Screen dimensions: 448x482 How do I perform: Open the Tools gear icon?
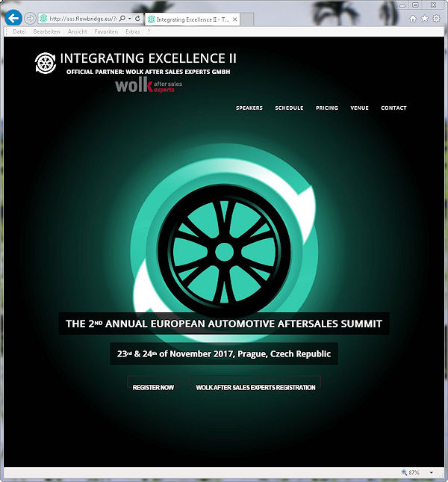436,19
